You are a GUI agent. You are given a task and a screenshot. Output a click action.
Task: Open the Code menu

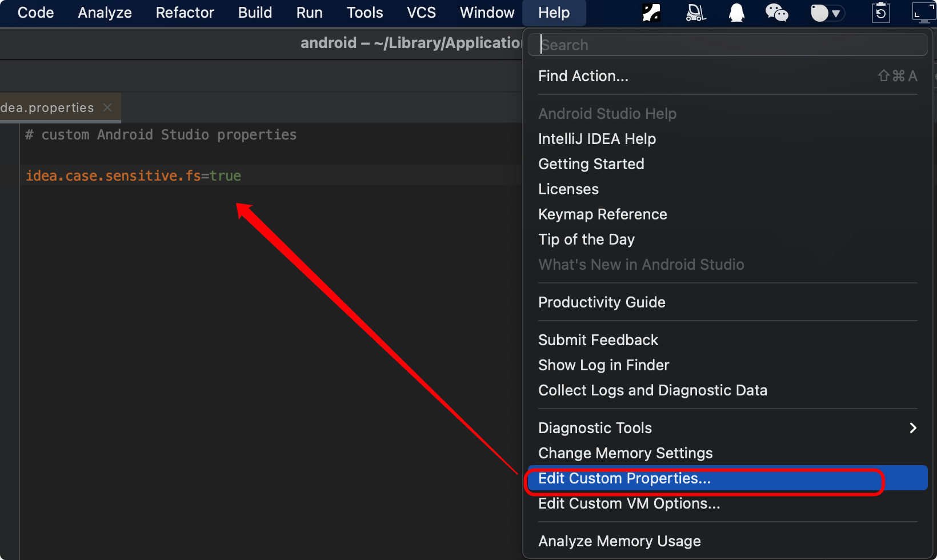click(x=35, y=13)
